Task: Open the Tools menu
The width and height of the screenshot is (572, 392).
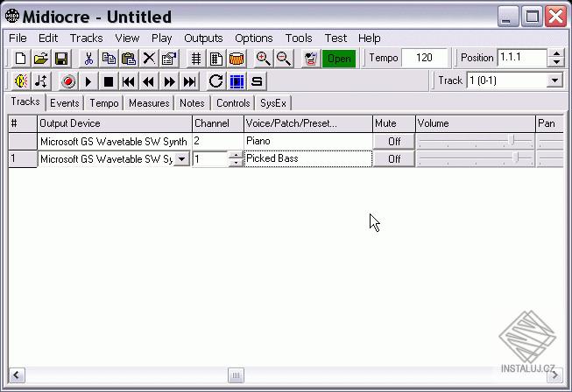Action: [299, 38]
